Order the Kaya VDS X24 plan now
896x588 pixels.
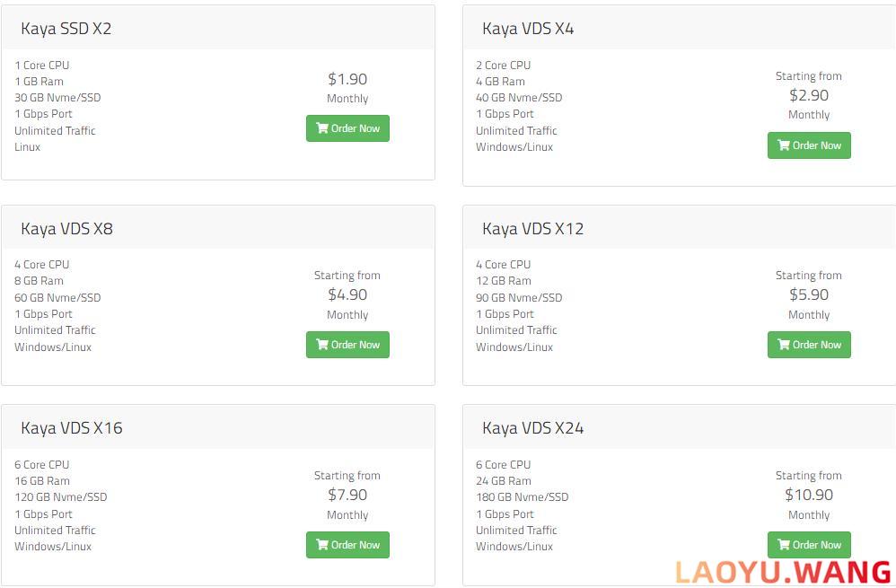[809, 545]
